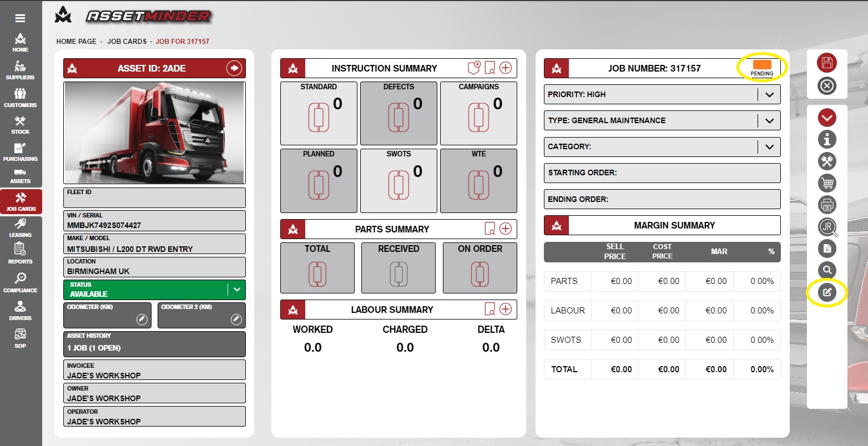This screenshot has height=446, width=868.
Task: Open the job information icon
Action: click(x=827, y=139)
